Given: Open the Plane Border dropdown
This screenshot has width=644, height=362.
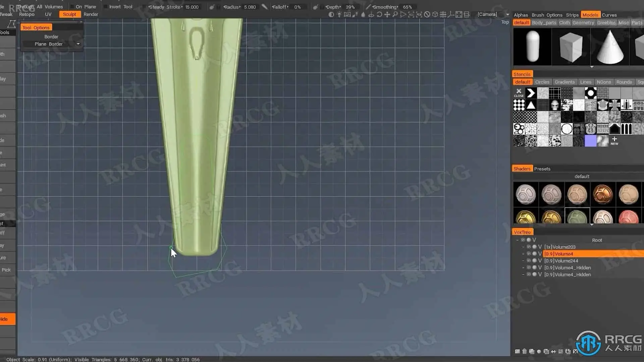Looking at the screenshot, I should [x=78, y=44].
